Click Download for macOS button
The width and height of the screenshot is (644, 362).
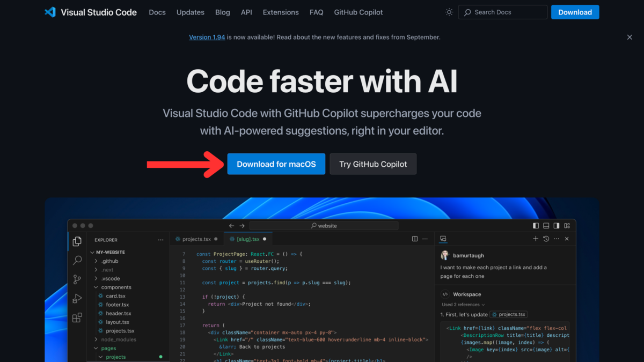click(276, 164)
